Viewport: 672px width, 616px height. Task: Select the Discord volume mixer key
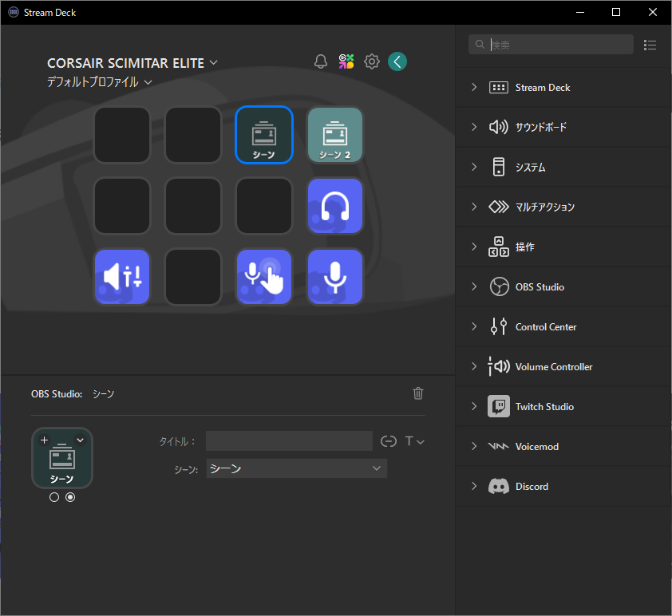(x=122, y=277)
